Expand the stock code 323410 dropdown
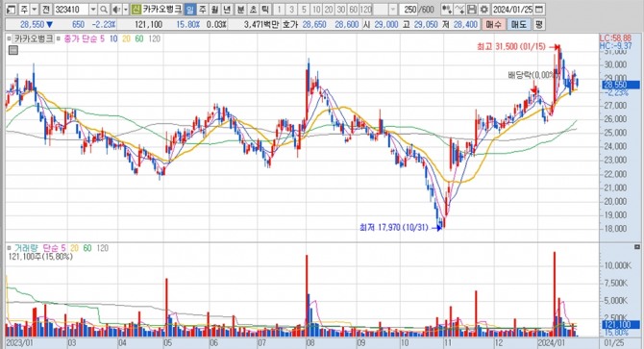The image size is (644, 349). 93,9
